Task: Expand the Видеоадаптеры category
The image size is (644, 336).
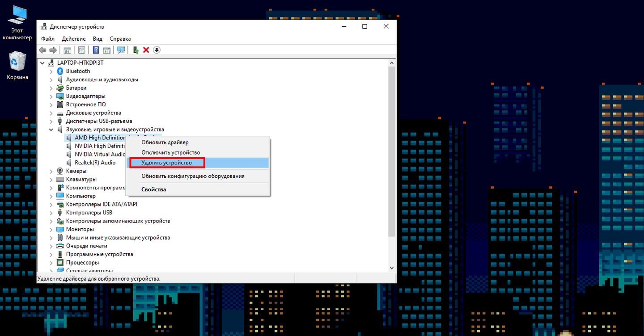Action: pos(51,97)
